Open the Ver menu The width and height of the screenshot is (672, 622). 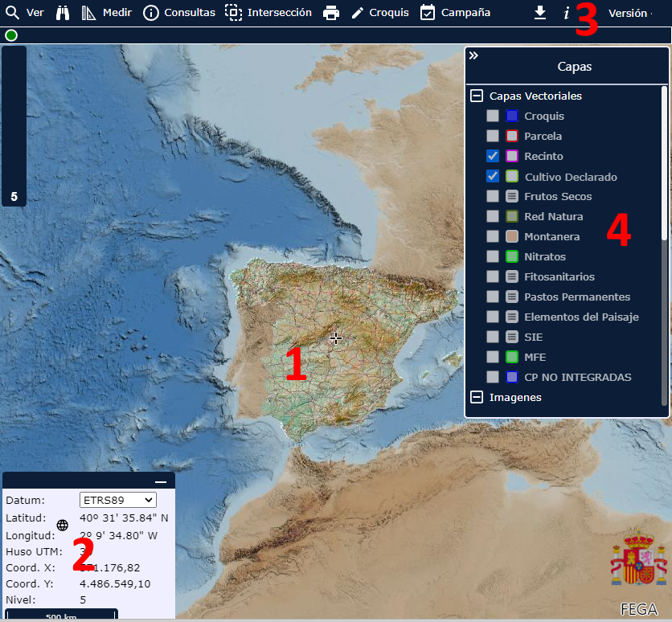25,13
